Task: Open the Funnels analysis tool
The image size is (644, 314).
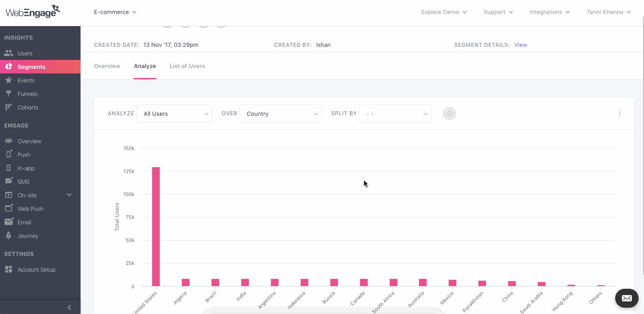Action: click(27, 93)
